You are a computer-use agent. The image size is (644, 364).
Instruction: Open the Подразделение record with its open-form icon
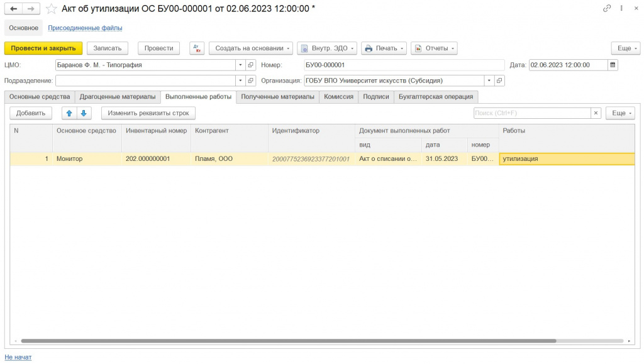tap(250, 80)
